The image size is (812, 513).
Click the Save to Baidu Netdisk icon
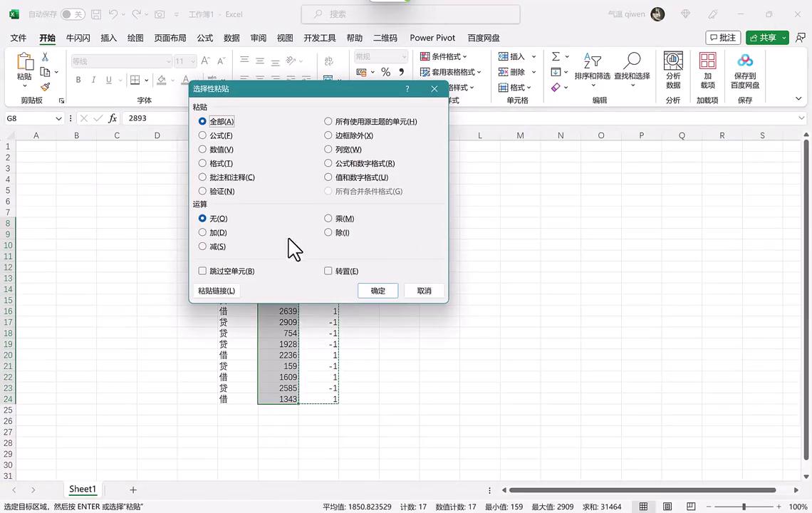pyautogui.click(x=745, y=68)
